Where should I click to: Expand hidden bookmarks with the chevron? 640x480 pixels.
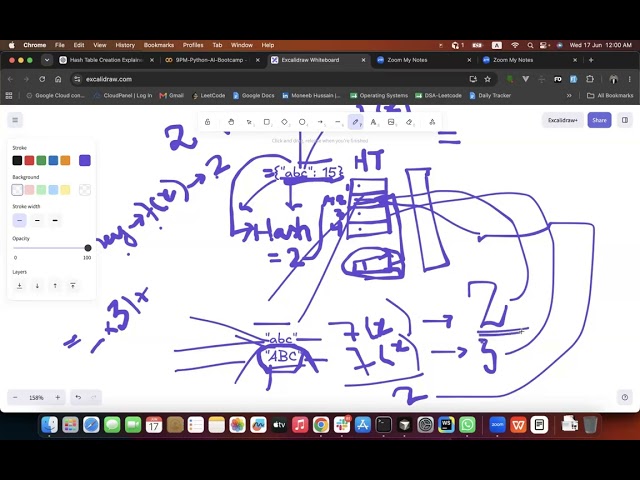pos(569,96)
